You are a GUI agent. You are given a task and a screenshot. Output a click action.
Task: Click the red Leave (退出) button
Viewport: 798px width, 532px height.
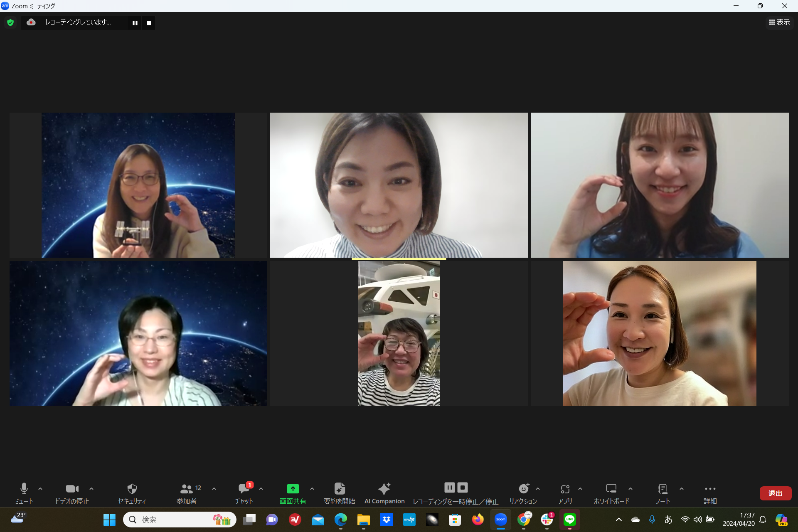[x=775, y=493]
